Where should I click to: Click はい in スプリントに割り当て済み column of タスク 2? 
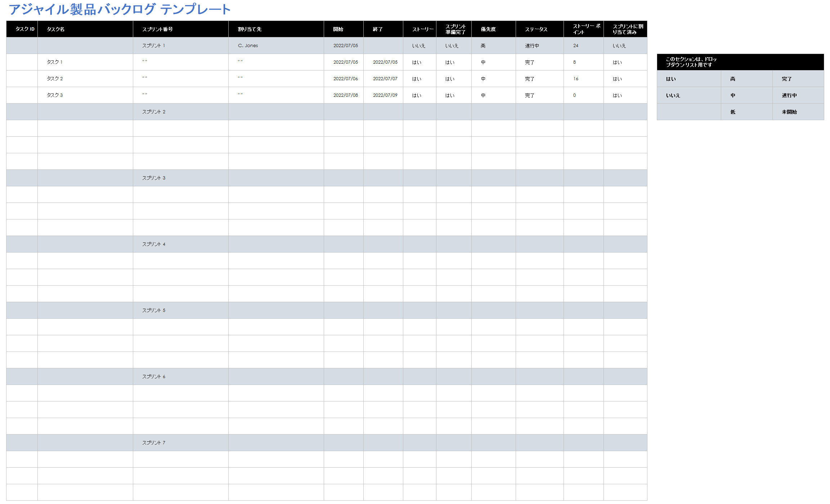click(x=625, y=79)
